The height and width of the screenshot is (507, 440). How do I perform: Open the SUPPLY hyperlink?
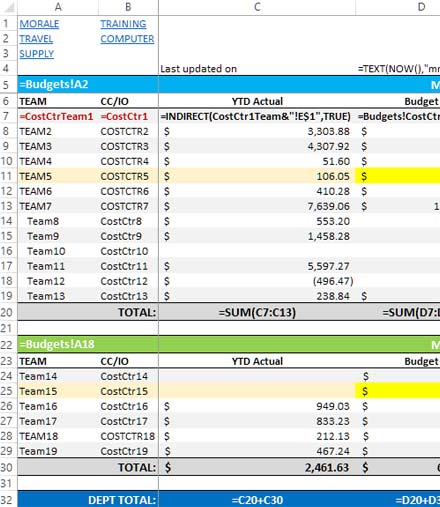(36, 54)
